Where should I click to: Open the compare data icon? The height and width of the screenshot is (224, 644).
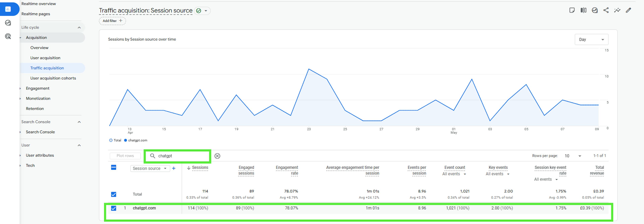583,10
